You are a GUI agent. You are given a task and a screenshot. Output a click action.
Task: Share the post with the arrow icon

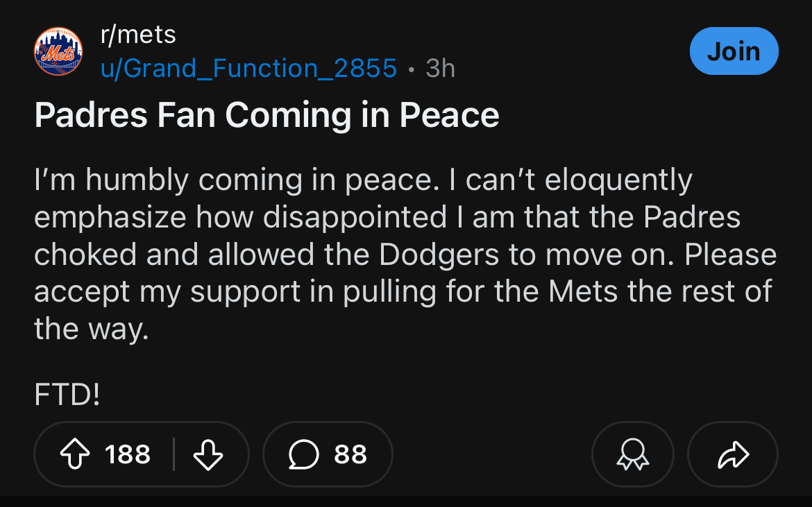point(733,454)
